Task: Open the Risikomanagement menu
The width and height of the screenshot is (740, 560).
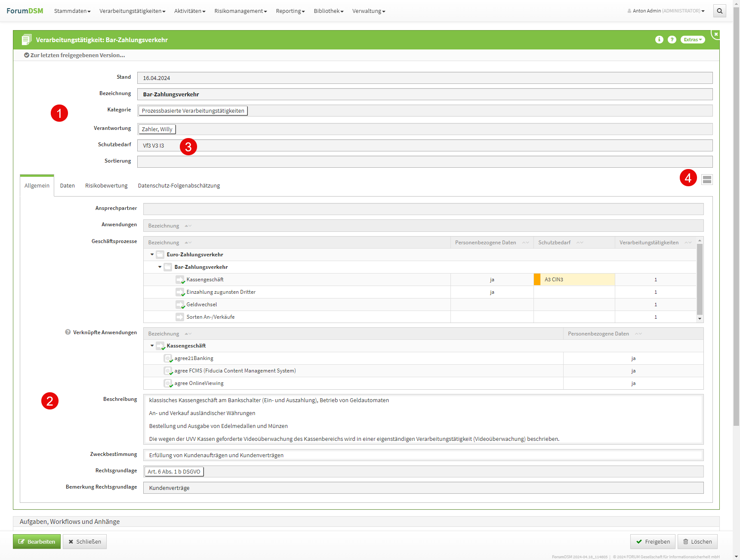Action: [x=240, y=11]
